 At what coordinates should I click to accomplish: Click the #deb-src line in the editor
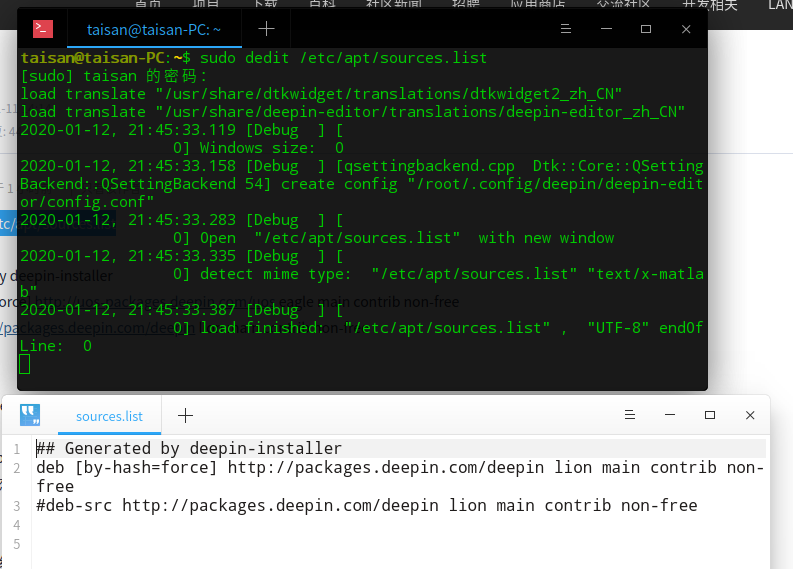pos(367,505)
